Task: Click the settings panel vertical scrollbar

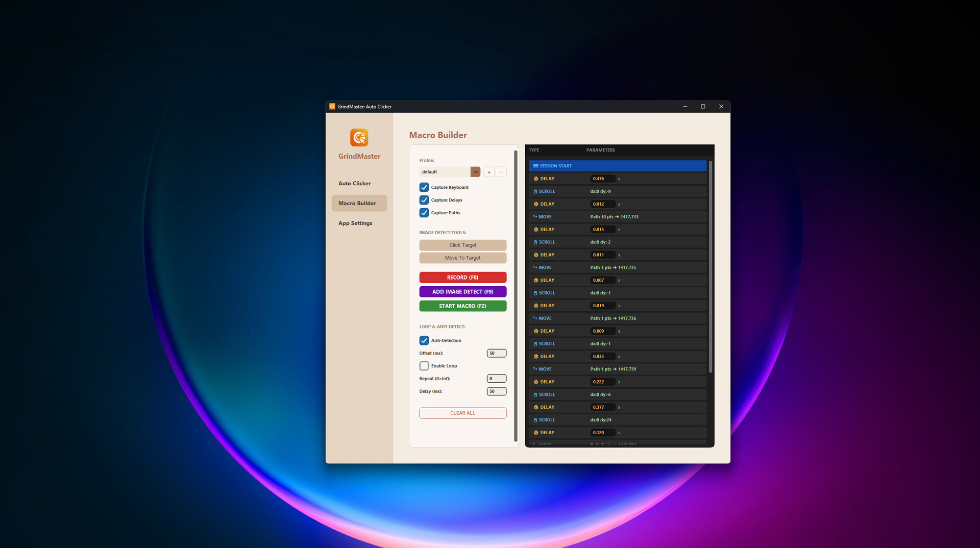Action: [x=516, y=296]
